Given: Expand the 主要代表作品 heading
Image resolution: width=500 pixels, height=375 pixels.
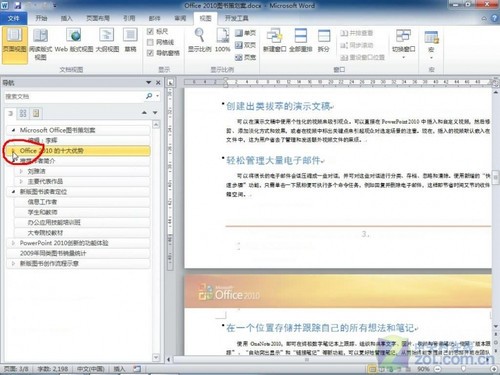Looking at the screenshot, I should coord(21,181).
